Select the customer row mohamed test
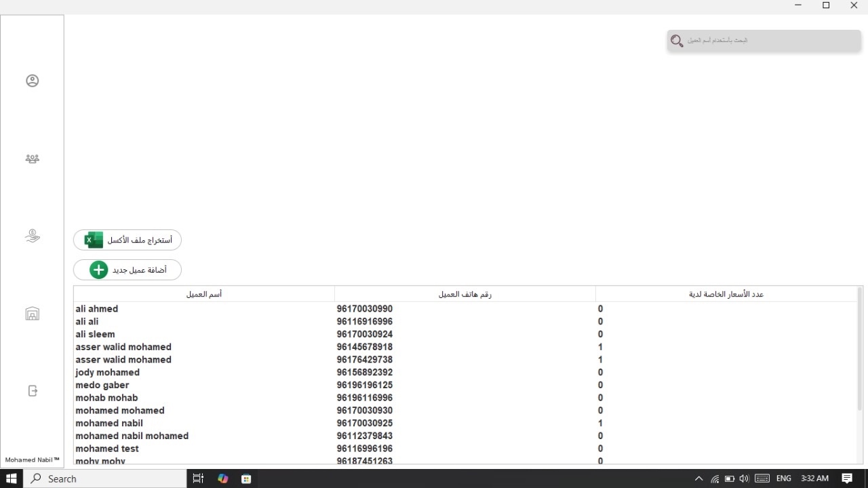This screenshot has width=868, height=488. 465,449
